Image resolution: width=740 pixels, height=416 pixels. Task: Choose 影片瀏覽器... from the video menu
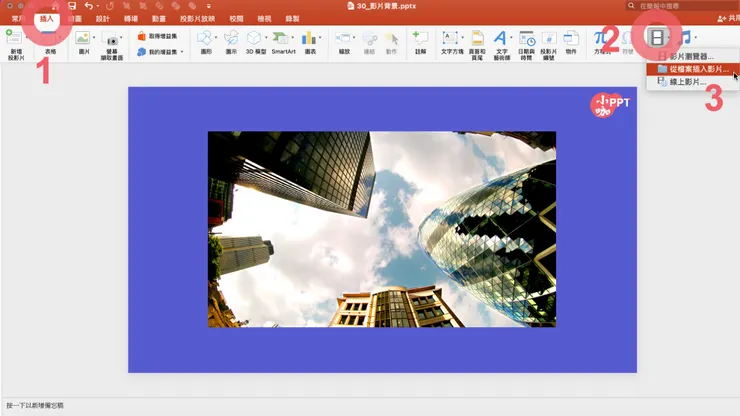click(x=692, y=56)
